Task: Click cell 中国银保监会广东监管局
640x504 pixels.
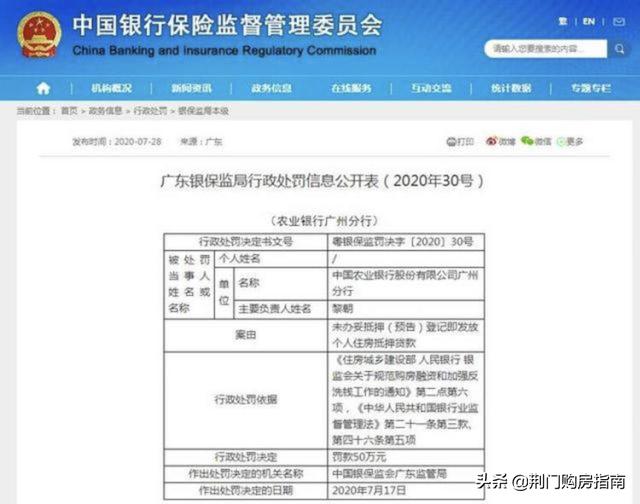Action: (406, 474)
